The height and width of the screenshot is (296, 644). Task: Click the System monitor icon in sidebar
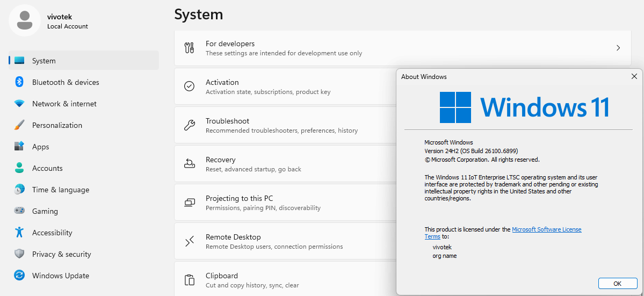19,61
